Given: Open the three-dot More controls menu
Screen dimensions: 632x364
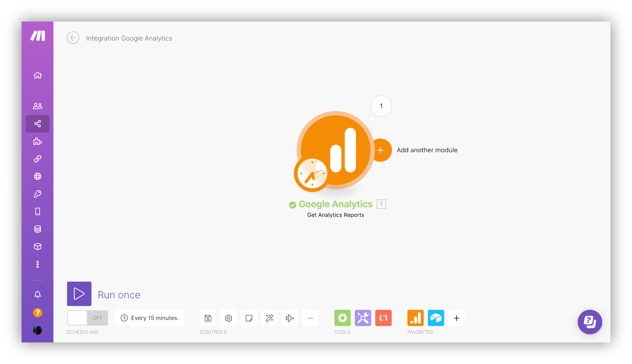Looking at the screenshot, I should (x=310, y=318).
